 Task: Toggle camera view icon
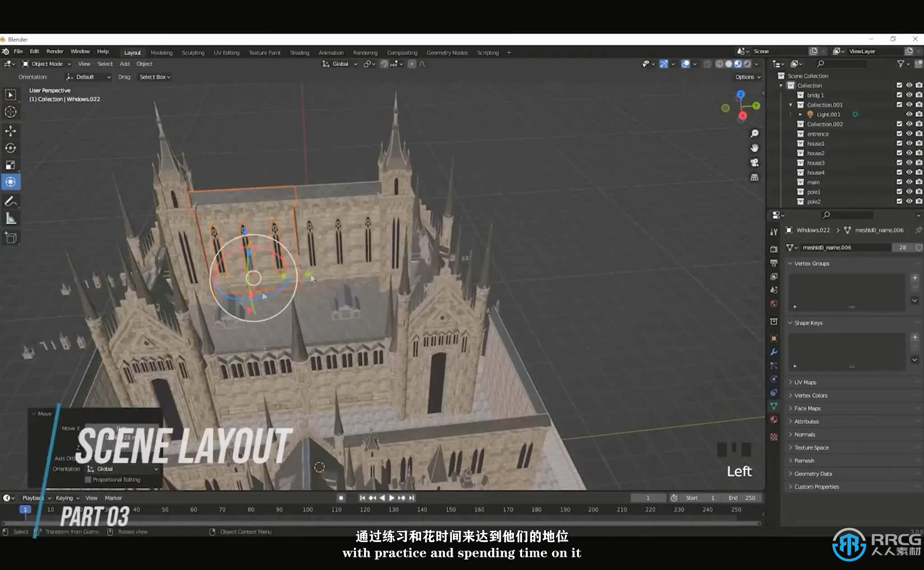pos(754,162)
